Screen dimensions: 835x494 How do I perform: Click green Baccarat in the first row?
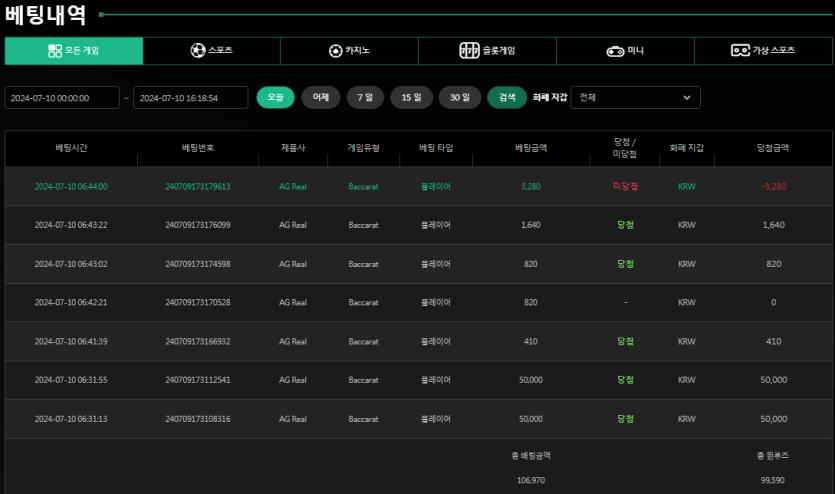[364, 187]
